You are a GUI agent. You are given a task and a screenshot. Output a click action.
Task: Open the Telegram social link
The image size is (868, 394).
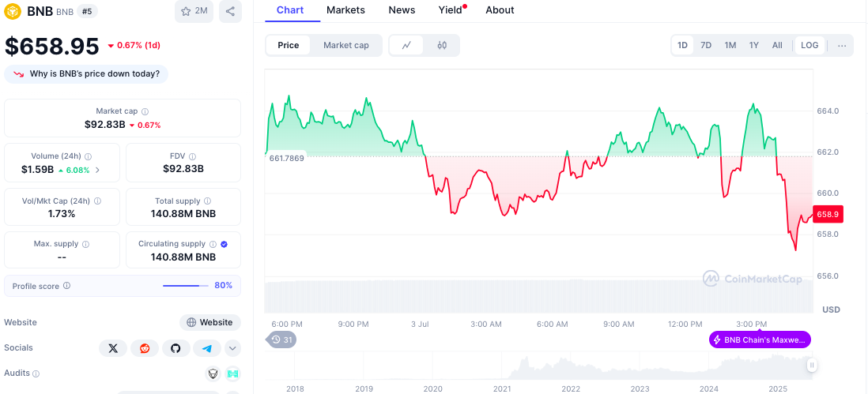[207, 348]
